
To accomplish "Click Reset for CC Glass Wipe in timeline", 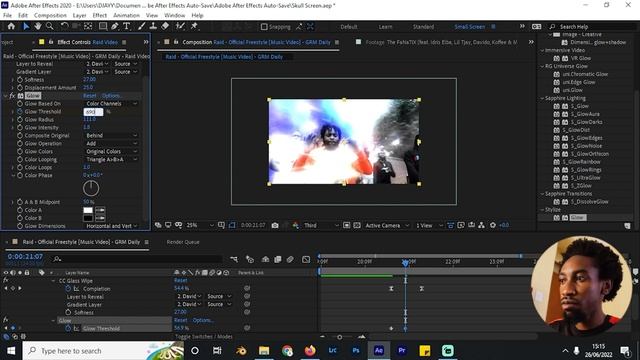I will pyautogui.click(x=180, y=280).
